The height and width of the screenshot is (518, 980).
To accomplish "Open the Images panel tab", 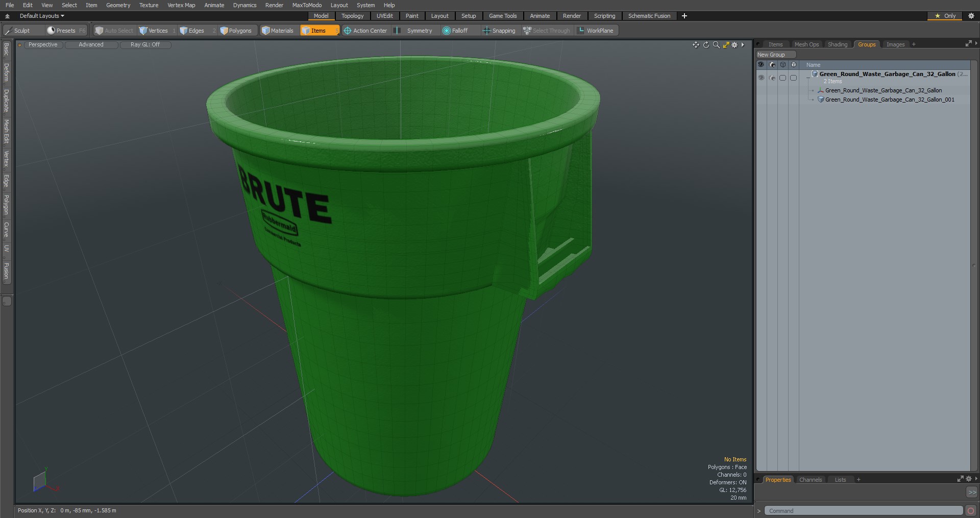I will coord(895,44).
